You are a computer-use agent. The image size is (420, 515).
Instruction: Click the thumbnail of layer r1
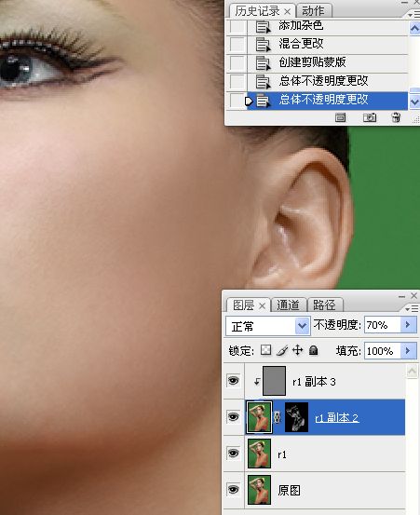click(259, 454)
